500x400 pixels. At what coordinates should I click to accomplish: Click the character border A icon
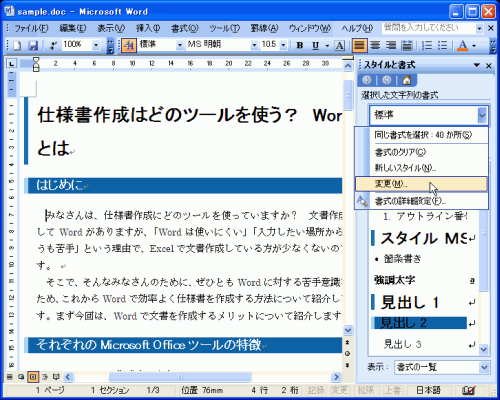[x=339, y=45]
